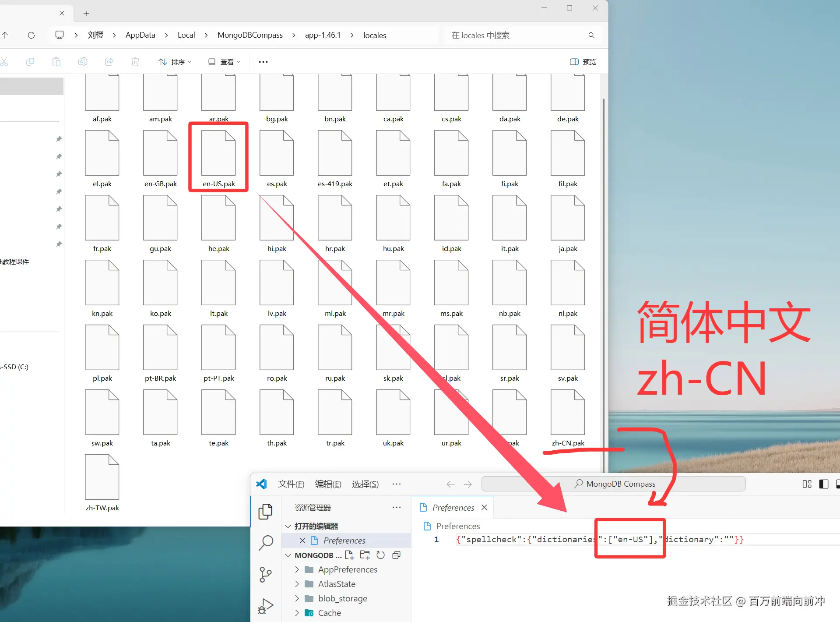Click the VS Code search box showing MongoDB Compass
The image size is (840, 622).
[613, 484]
